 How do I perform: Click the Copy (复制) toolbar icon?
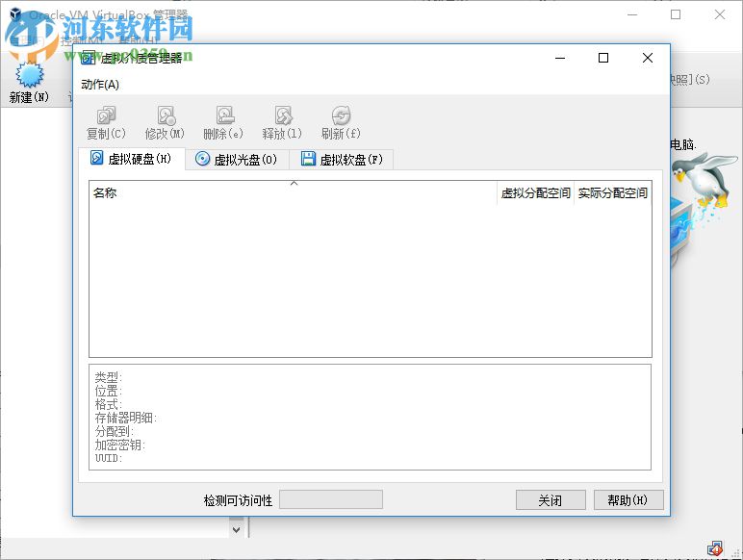(x=106, y=115)
